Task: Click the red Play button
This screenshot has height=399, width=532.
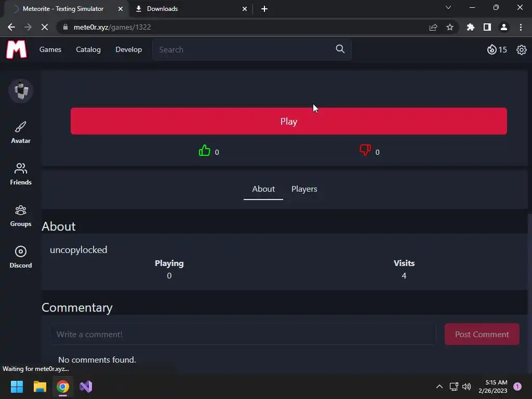Action: 289,121
